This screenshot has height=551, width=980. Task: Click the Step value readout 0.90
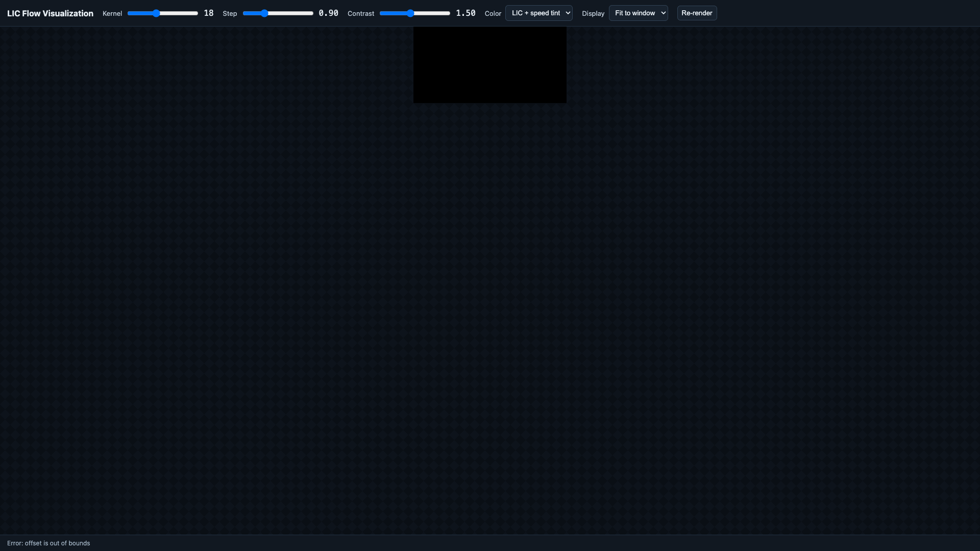328,13
